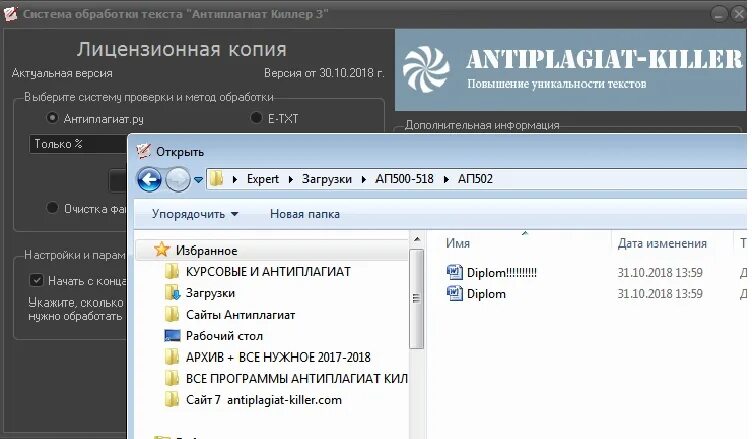Open КУРСОВЫЕ И АНТИПЛАГИАТ favorite folder
This screenshot has width=752, height=439.
pyautogui.click(x=268, y=272)
